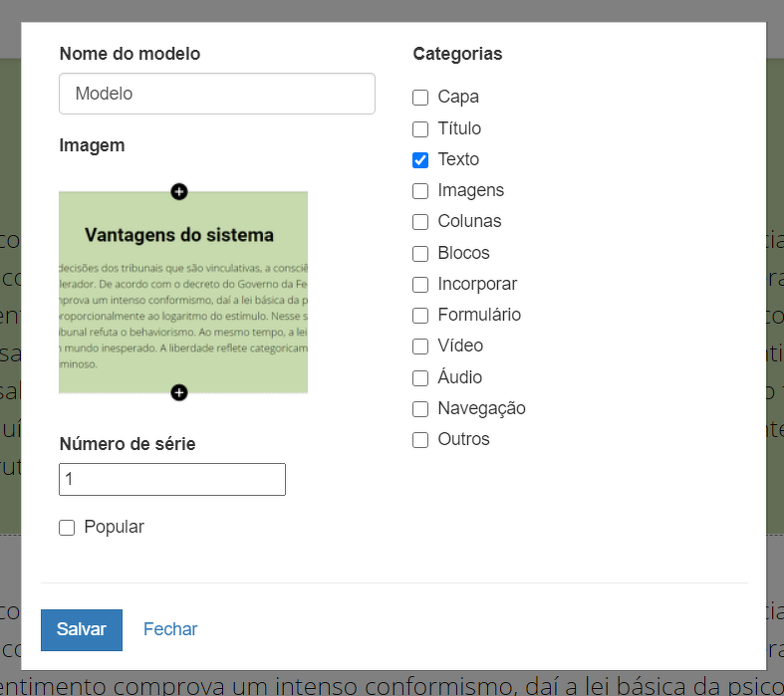The image size is (784, 696).
Task: Enable the Blocos checkbox
Action: (x=420, y=253)
